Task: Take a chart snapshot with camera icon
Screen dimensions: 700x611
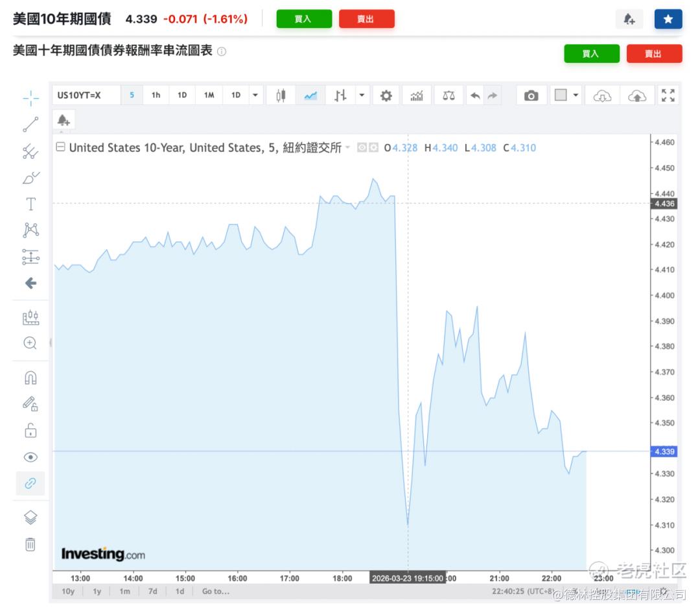Action: pyautogui.click(x=531, y=95)
